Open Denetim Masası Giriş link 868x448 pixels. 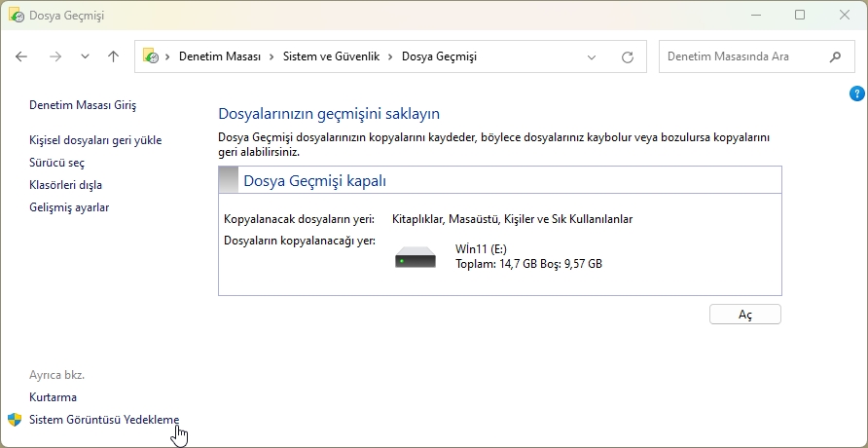[x=83, y=105]
